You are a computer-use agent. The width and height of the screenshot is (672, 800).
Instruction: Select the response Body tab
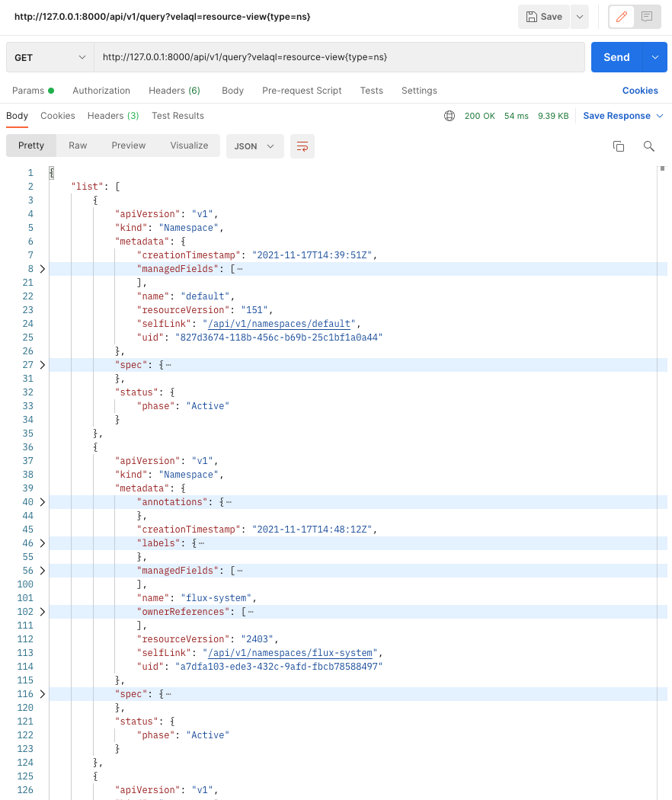pos(17,116)
